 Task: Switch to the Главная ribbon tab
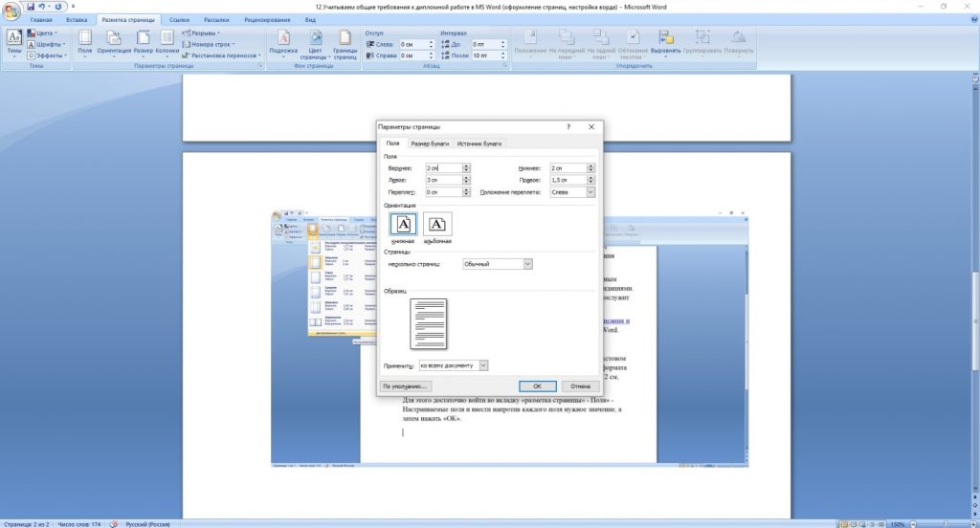[x=41, y=20]
